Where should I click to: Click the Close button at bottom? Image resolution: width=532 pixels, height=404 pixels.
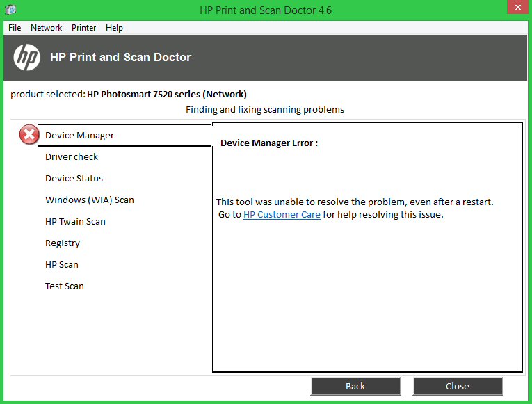458,386
